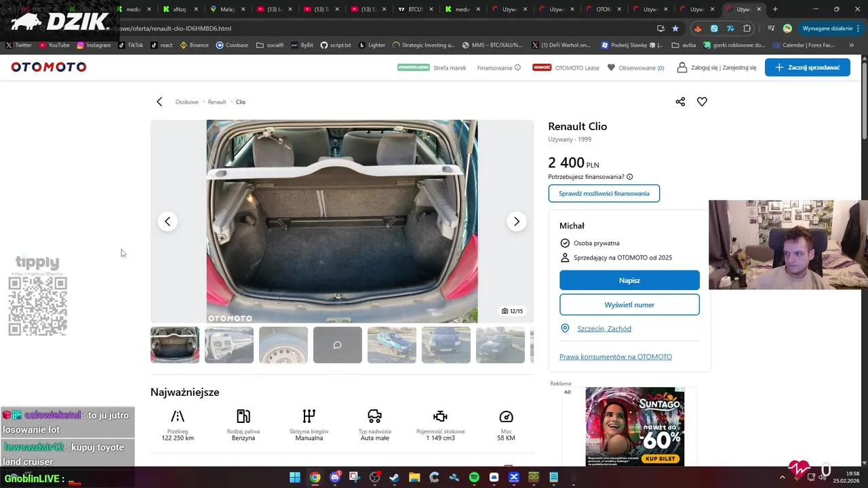Add the listing to favorites with the heart icon
This screenshot has height=488, width=868.
click(702, 102)
